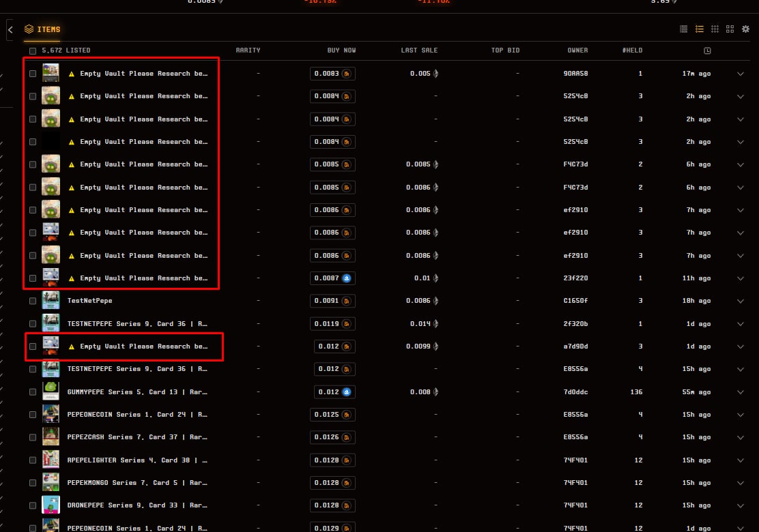This screenshot has height=532, width=759.
Task: Click the 0.0119 buy now button
Action: (332, 323)
